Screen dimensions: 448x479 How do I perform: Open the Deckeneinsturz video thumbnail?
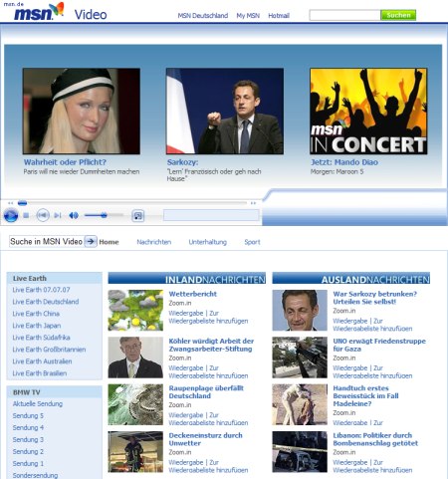point(135,452)
